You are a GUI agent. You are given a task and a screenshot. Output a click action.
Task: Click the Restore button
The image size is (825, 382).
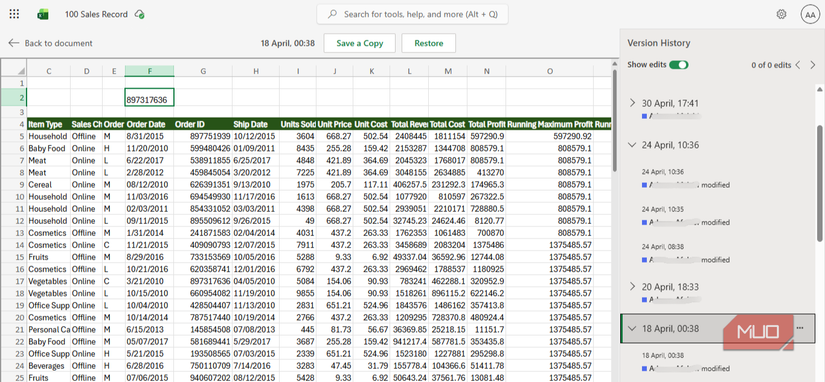(429, 43)
